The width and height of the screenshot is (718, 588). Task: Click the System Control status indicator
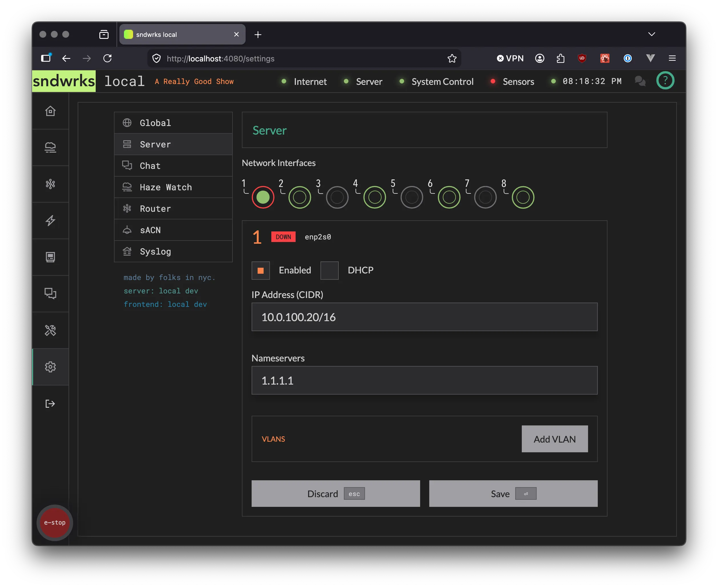[436, 82]
